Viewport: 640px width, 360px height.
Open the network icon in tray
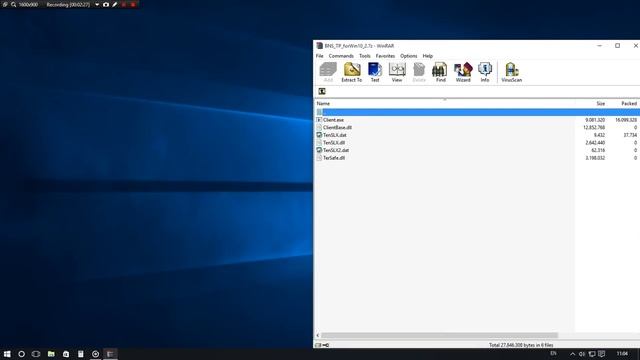[x=591, y=354]
